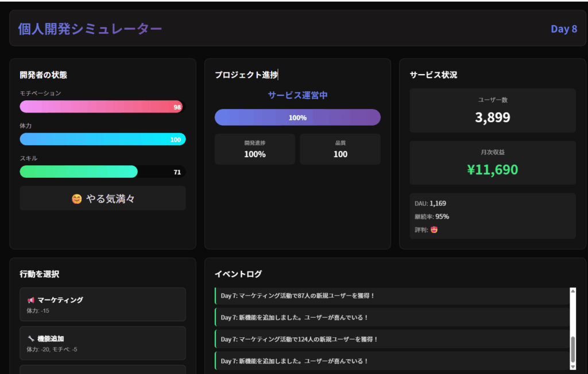Click the 個人開発シミュレーター title
The image size is (588, 374).
click(x=90, y=29)
